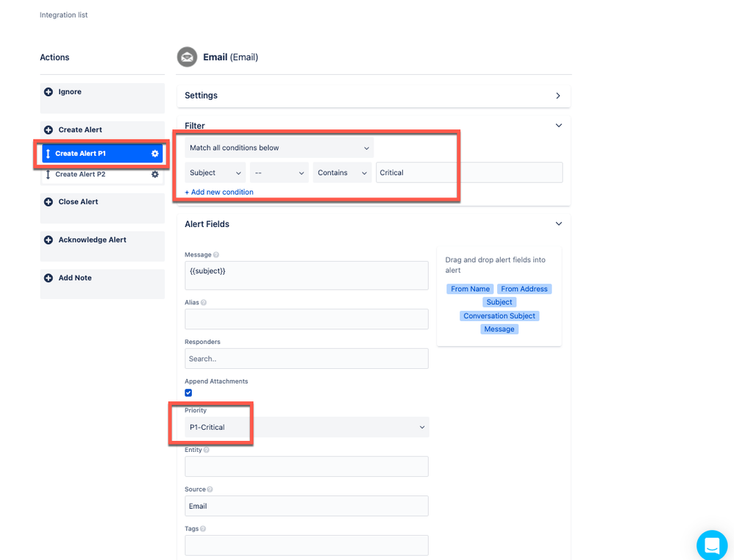734x560 pixels.
Task: Click the reorder handle on Create Alert P2
Action: 48,174
